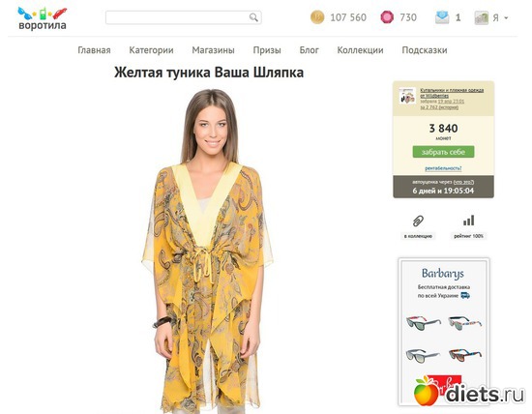Click the search magnifier icon
Image resolution: width=532 pixels, height=414 pixels.
[253, 17]
